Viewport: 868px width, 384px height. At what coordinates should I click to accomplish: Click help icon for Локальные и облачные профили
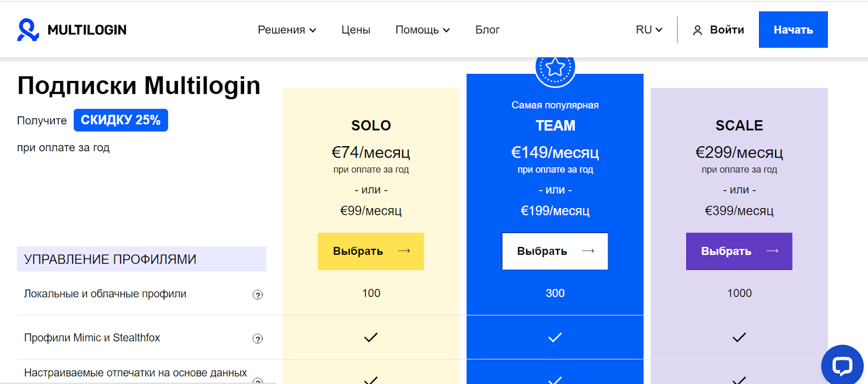pyautogui.click(x=258, y=294)
